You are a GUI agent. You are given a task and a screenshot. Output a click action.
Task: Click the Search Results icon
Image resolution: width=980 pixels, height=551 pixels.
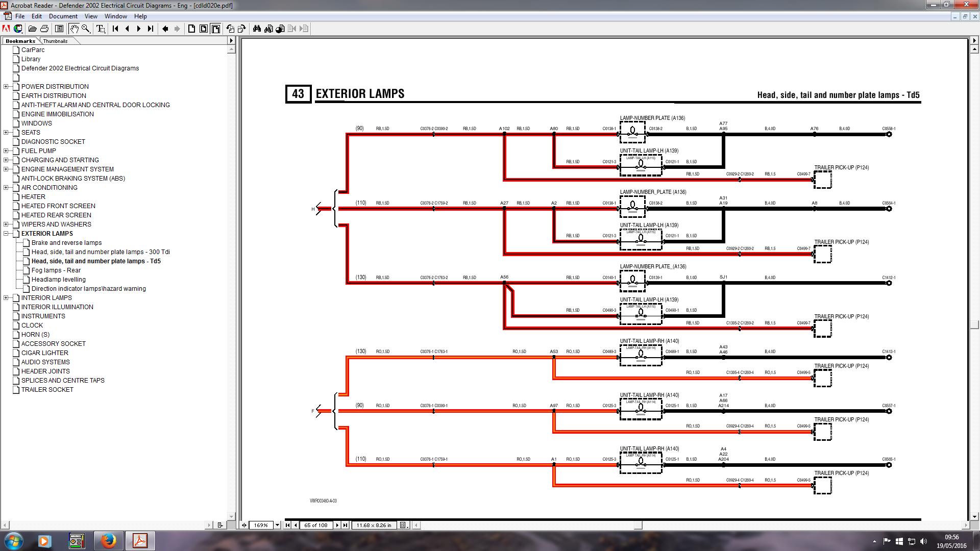point(280,29)
